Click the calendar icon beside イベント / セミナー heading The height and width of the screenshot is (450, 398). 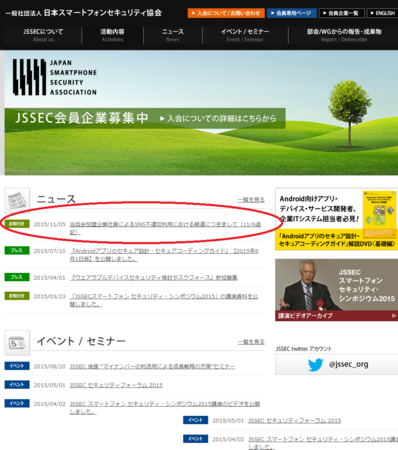click(17, 343)
